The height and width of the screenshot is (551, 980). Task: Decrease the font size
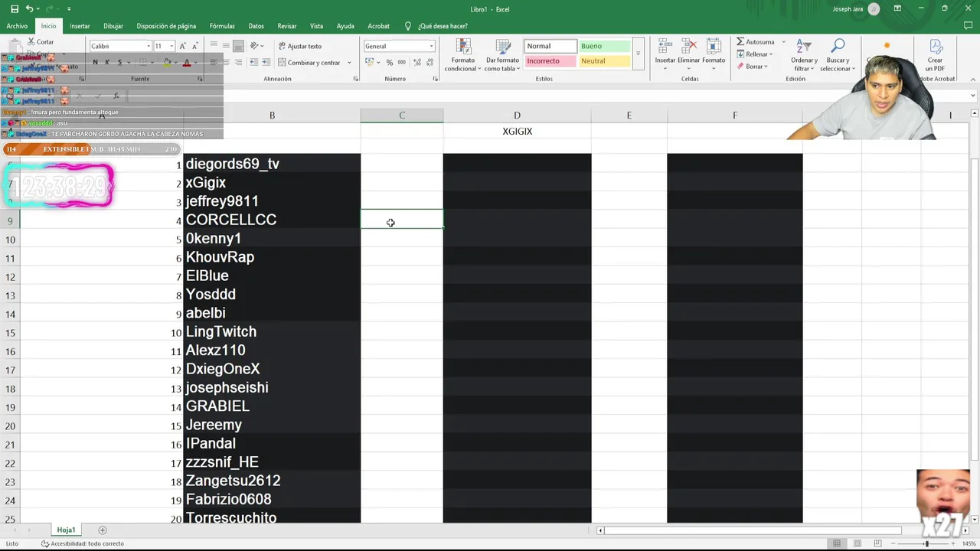(x=195, y=46)
